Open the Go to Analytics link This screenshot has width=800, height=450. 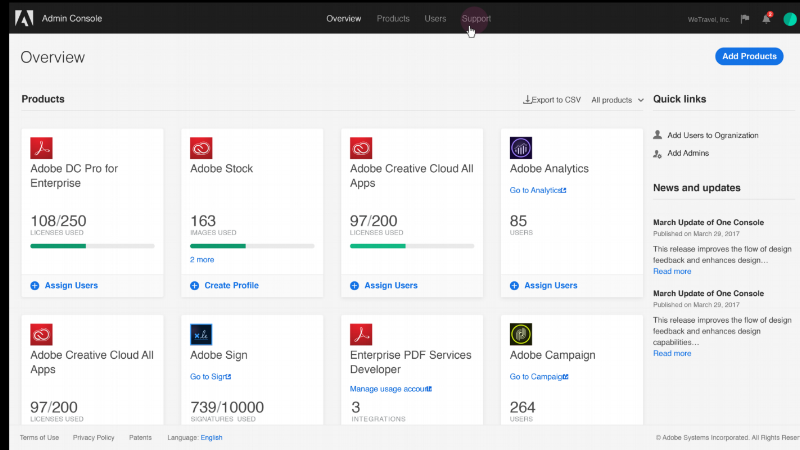[x=538, y=190]
